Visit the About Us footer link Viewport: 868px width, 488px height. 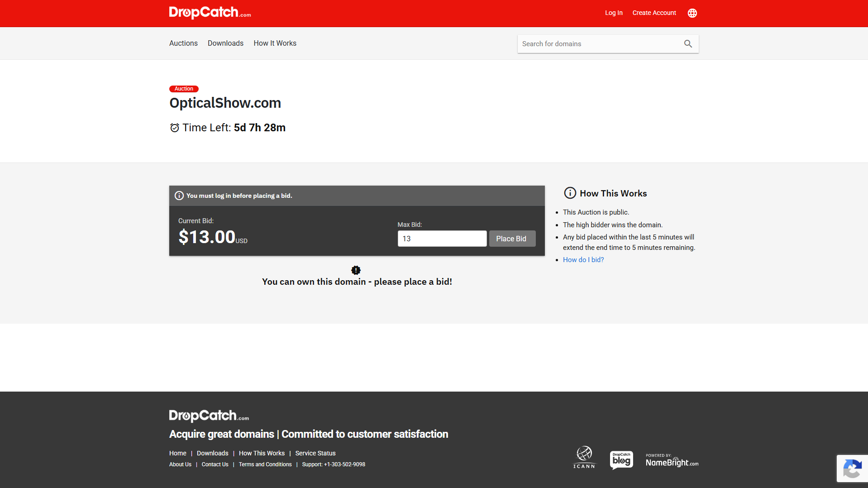tap(180, 464)
